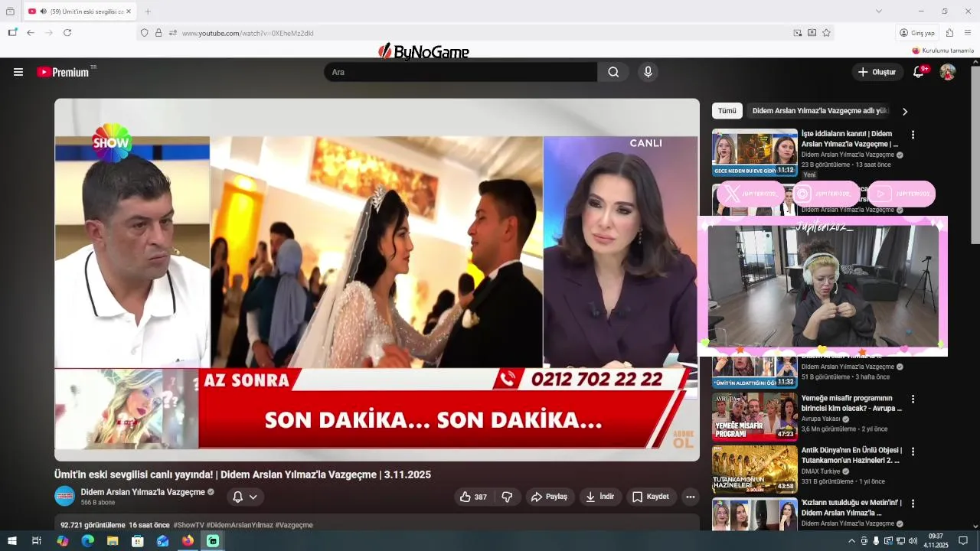Open the 'İşte iddiaların kanıtı' video thumbnail
Screen dimensions: 980x551
pos(755,152)
